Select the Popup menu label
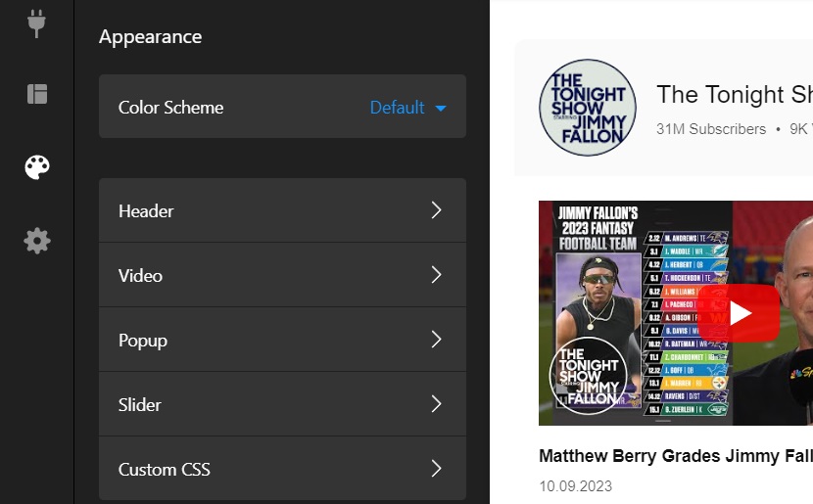The image size is (813, 504). 143,340
